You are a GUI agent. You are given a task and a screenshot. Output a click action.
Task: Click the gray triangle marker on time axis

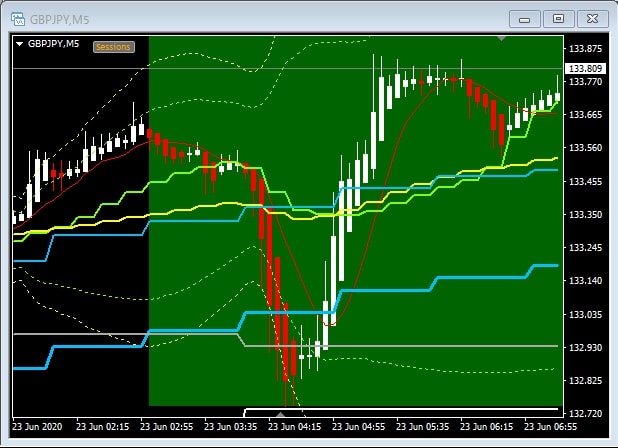click(281, 412)
